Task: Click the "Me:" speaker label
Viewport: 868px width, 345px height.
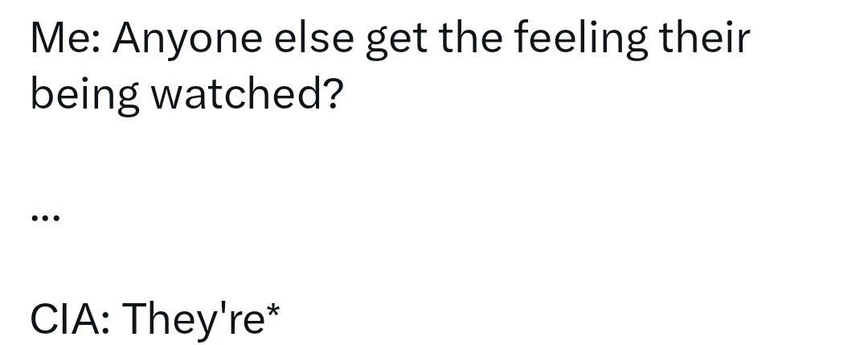Action: 65,39
